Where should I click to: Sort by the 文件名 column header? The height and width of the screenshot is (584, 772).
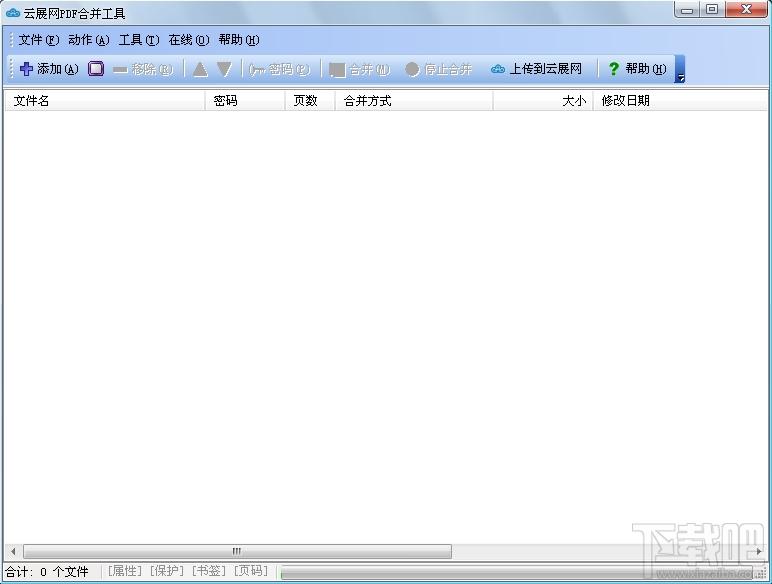tap(104, 101)
